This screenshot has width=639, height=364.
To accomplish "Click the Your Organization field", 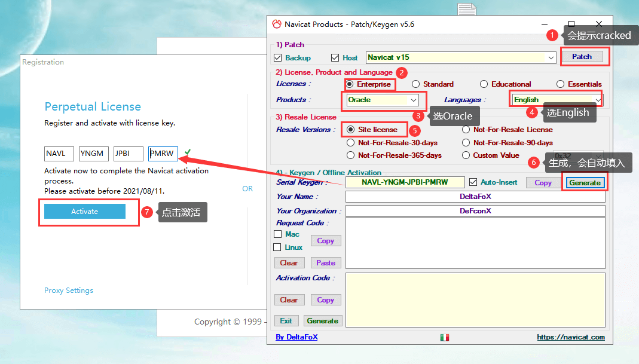I will click(x=475, y=211).
